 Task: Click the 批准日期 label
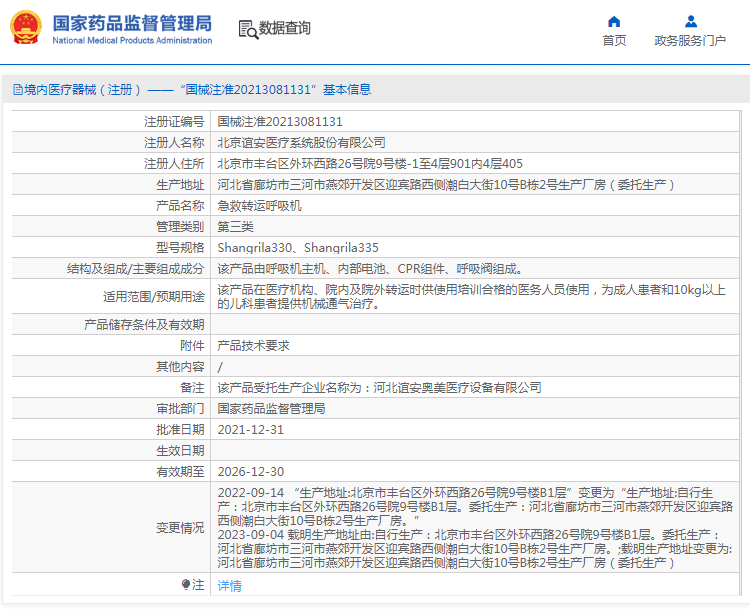tap(180, 430)
